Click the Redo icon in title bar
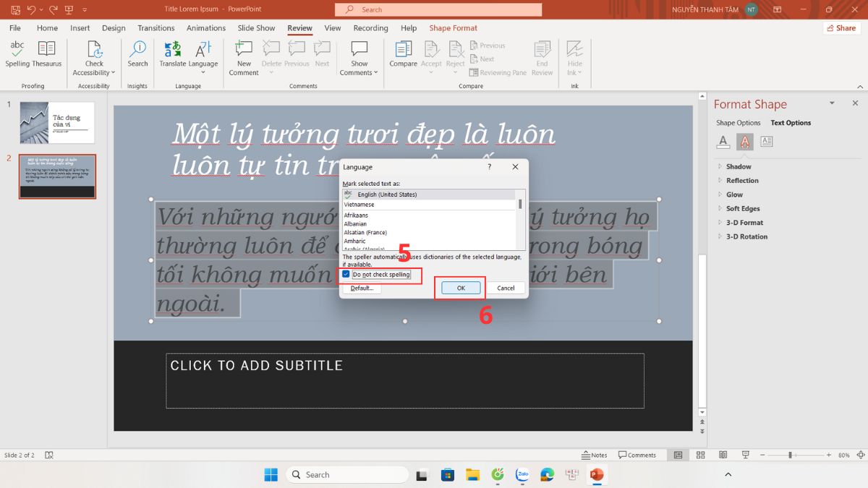 [x=54, y=10]
